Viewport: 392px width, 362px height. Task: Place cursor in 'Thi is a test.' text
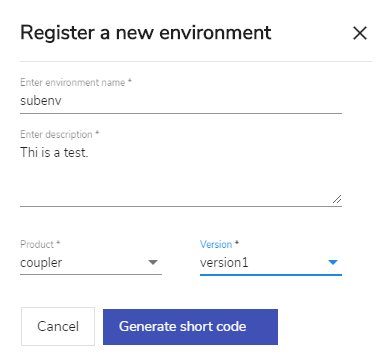tap(54, 153)
